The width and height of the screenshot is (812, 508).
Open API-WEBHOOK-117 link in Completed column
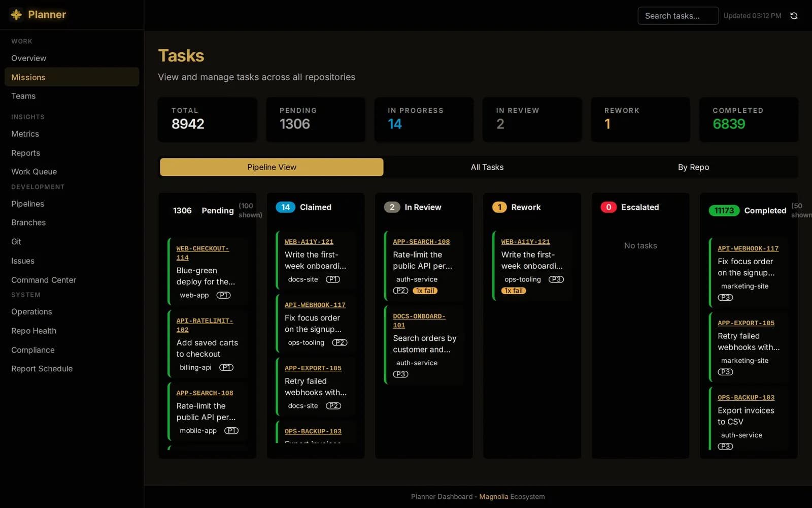coord(748,248)
